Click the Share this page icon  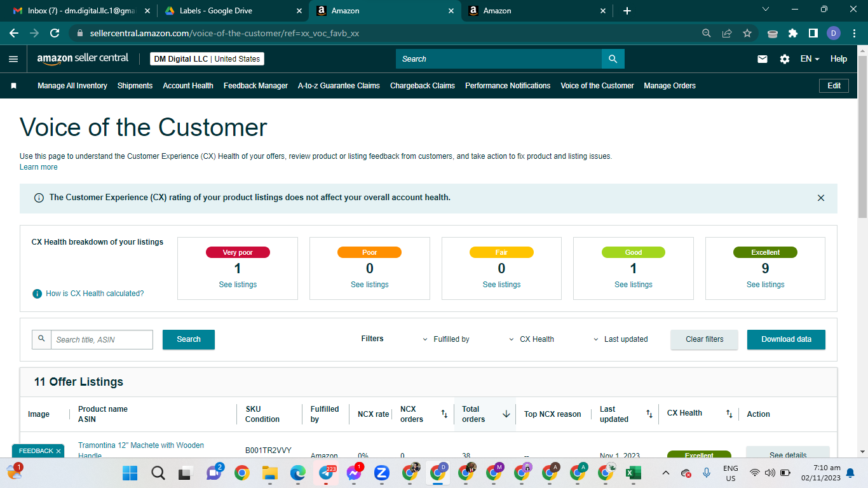point(727,33)
